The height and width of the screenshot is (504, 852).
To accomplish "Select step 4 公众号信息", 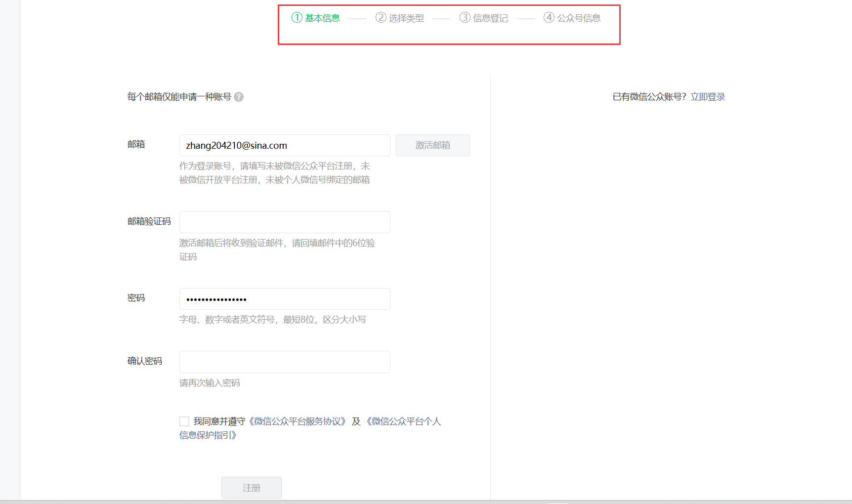I will (572, 18).
